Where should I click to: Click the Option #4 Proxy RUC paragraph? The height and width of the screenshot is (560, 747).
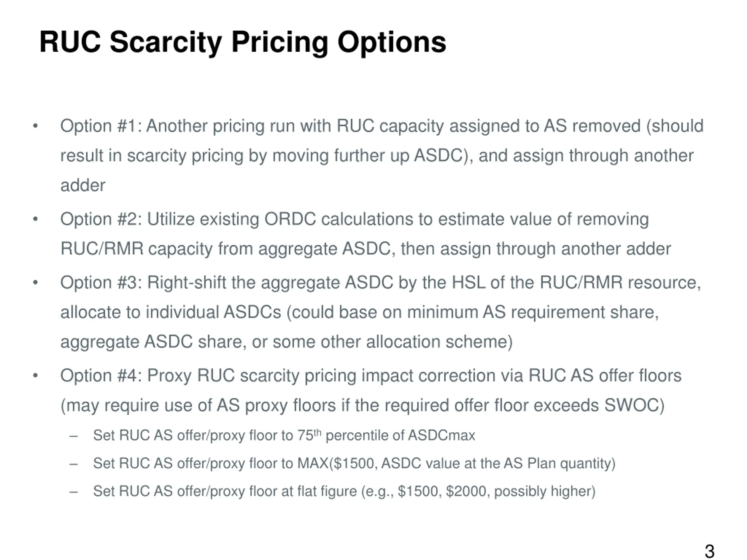pyautogui.click(x=371, y=391)
